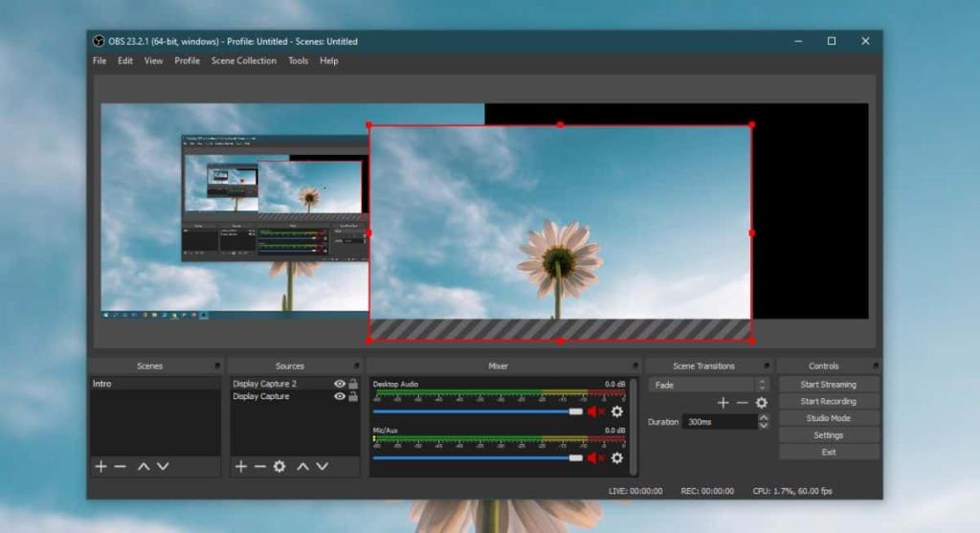The width and height of the screenshot is (980, 533).
Task: Add a new scene with plus icon
Action: (x=100, y=466)
